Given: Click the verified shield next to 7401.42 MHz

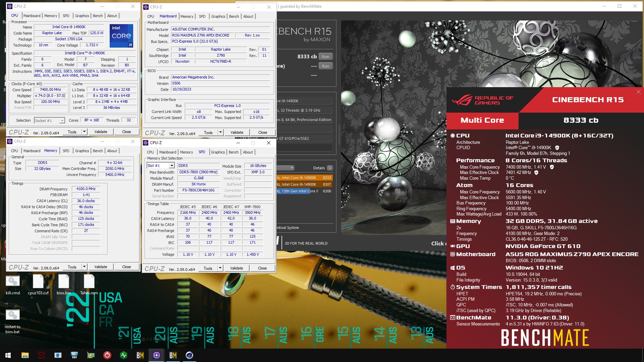Looking at the screenshot, I should click(536, 173).
